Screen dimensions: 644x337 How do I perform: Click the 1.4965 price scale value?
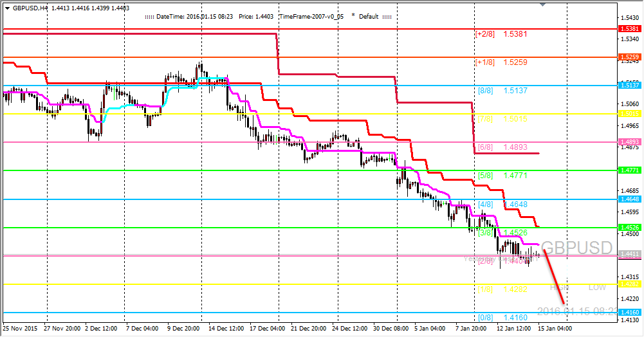tap(630, 126)
